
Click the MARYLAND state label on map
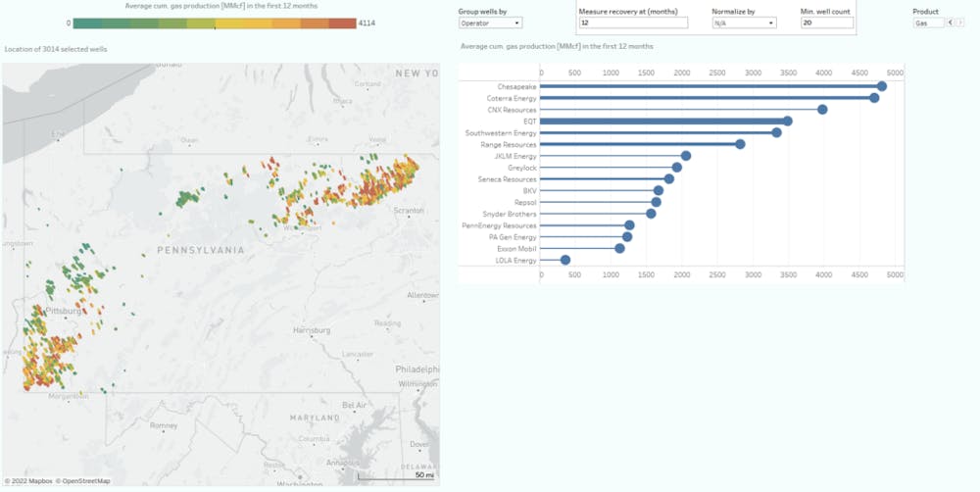pyautogui.click(x=315, y=417)
